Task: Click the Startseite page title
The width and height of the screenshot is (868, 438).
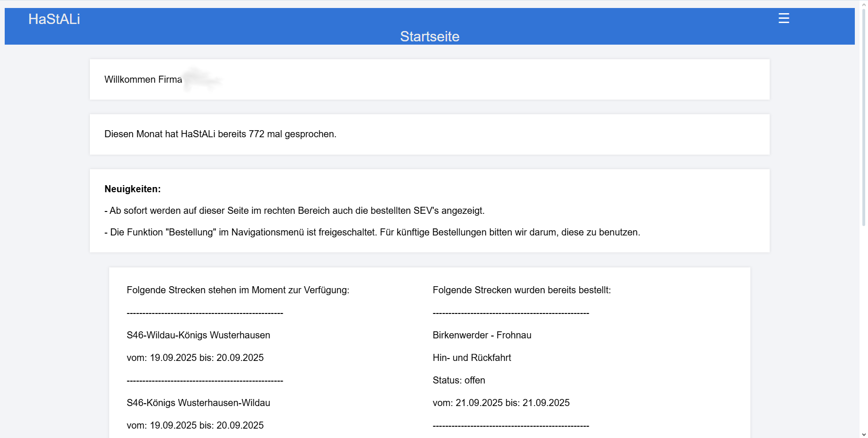Action: 430,36
